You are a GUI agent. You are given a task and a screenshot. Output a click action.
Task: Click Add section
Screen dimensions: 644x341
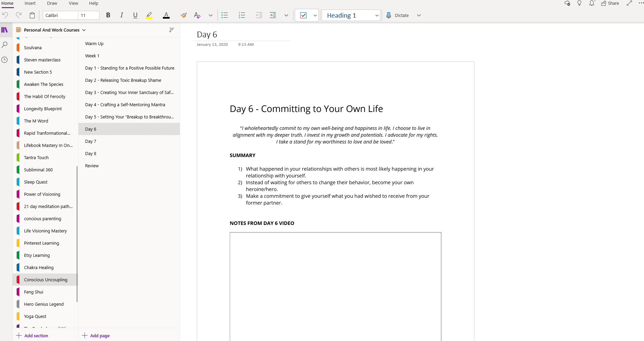click(32, 336)
